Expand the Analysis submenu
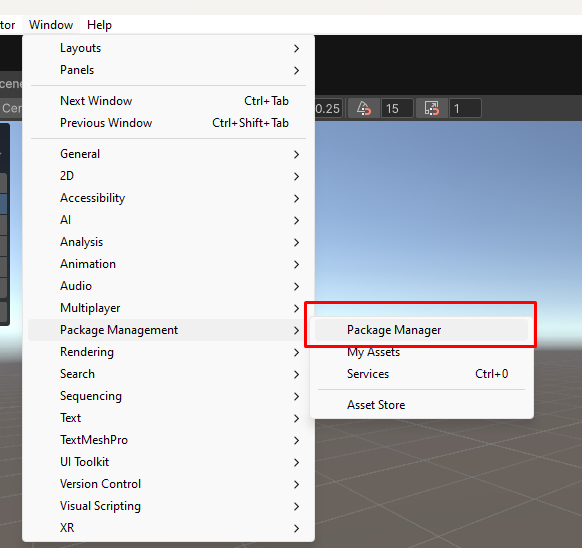This screenshot has height=548, width=582. click(x=168, y=242)
